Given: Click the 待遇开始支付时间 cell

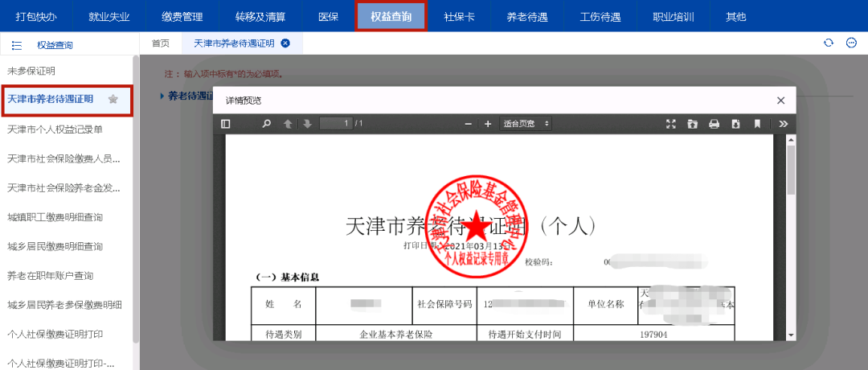Looking at the screenshot, I should coord(525,335).
